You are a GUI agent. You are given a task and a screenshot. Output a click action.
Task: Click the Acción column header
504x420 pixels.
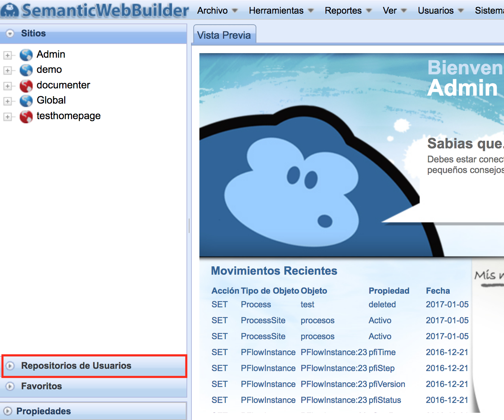(225, 291)
